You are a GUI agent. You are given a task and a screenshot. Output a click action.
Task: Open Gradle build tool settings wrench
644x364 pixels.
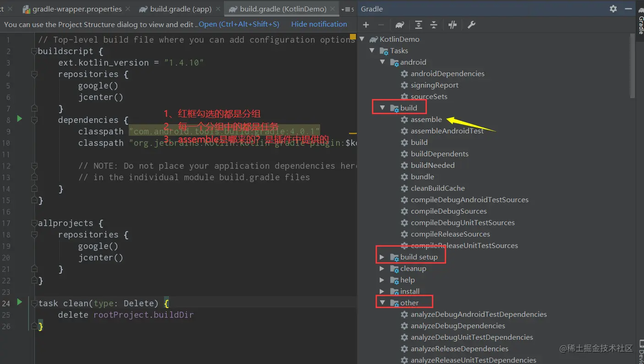(471, 25)
